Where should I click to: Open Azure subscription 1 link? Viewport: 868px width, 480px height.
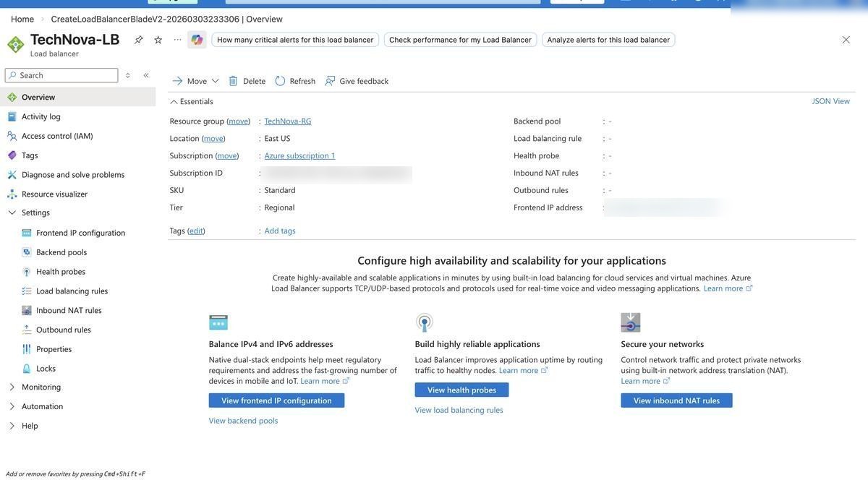(299, 155)
